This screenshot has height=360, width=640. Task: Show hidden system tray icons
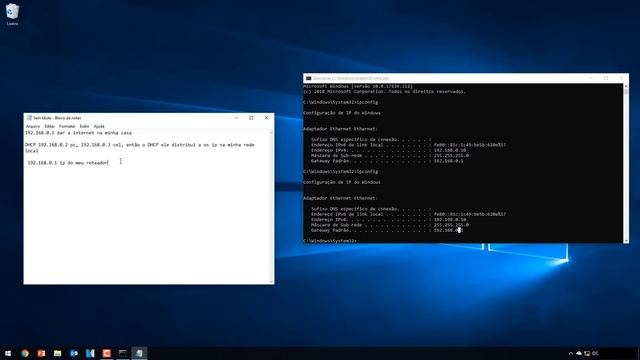pyautogui.click(x=571, y=353)
